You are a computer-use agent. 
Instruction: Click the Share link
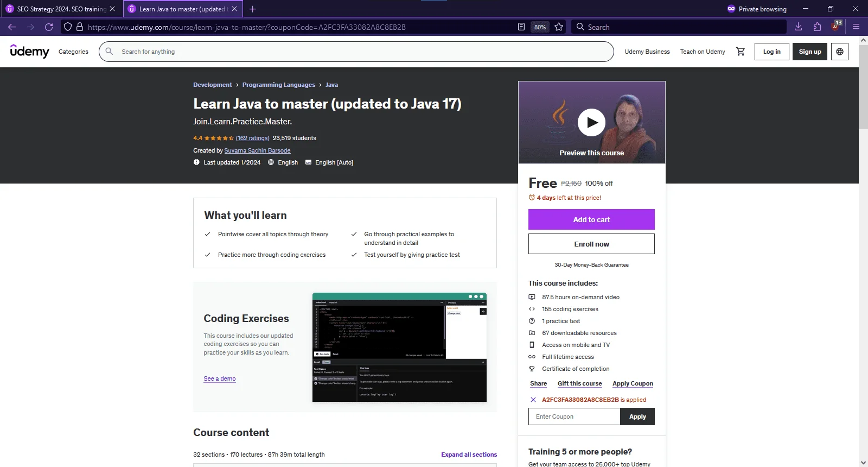pyautogui.click(x=538, y=383)
